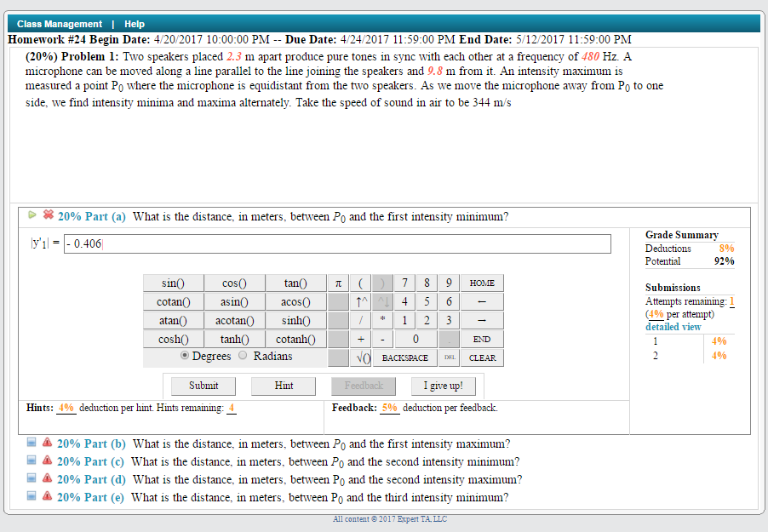768x532 pixels.
Task: Click the red X icon next to Part (a)
Action: coord(49,216)
